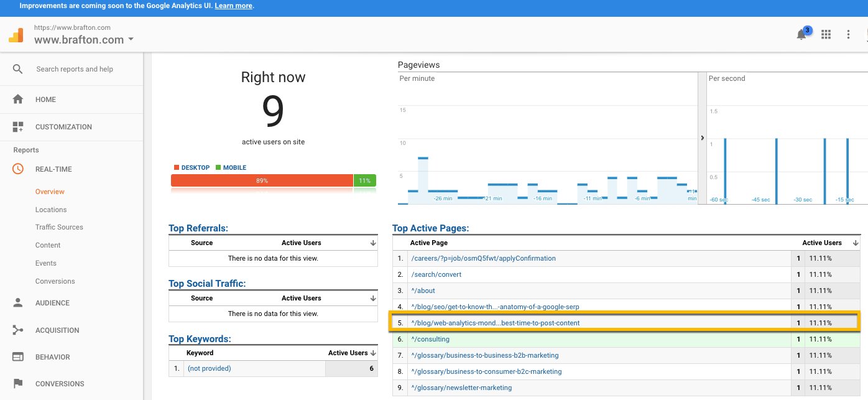Open Customization via its dashboard icon
Image resolution: width=868 pixels, height=400 pixels.
[18, 127]
